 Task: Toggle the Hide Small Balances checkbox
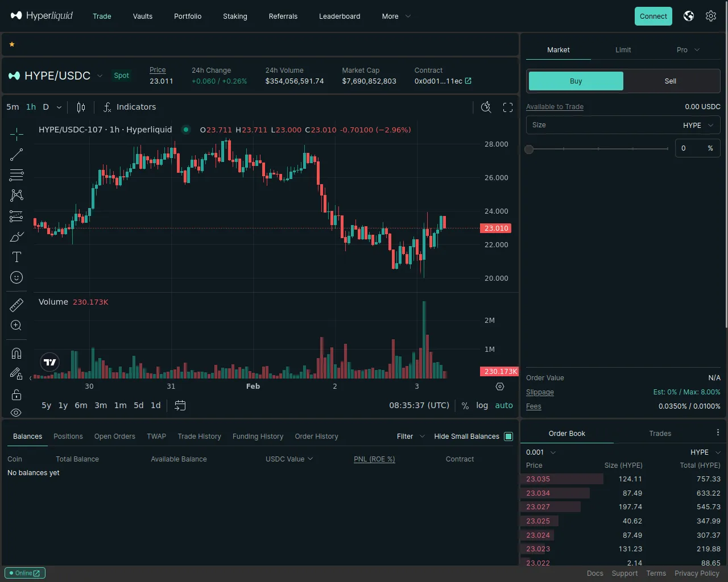click(508, 436)
